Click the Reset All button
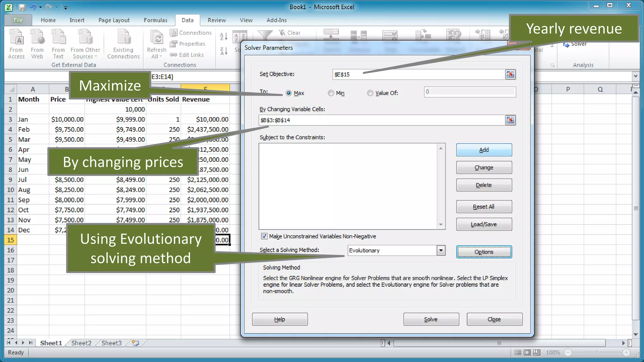 click(484, 207)
